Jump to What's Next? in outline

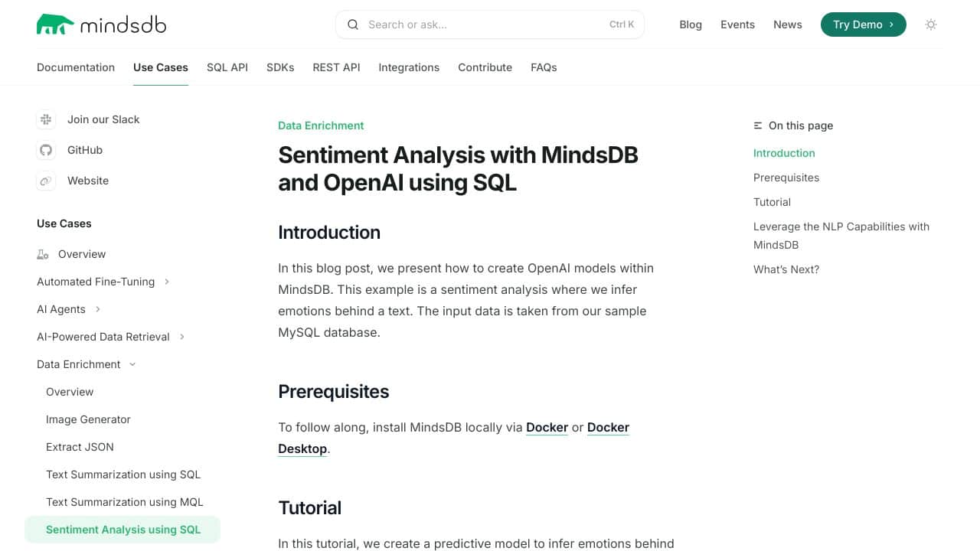click(x=786, y=269)
